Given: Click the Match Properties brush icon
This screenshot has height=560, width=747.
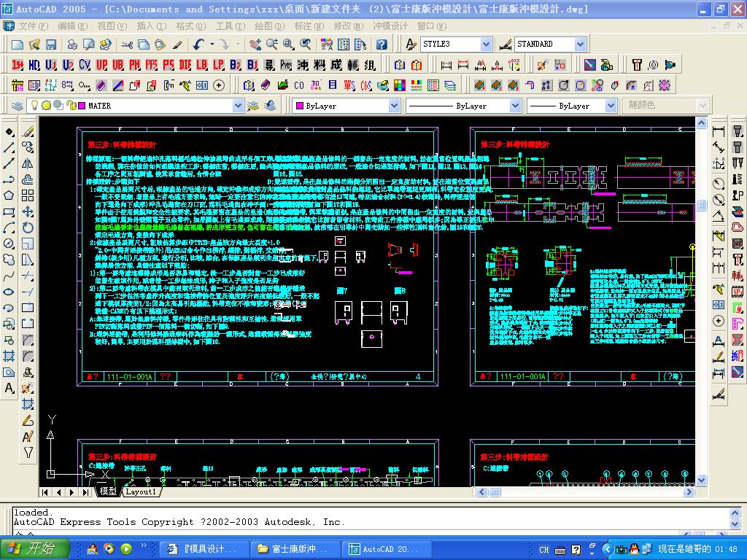Looking at the screenshot, I should [177, 44].
